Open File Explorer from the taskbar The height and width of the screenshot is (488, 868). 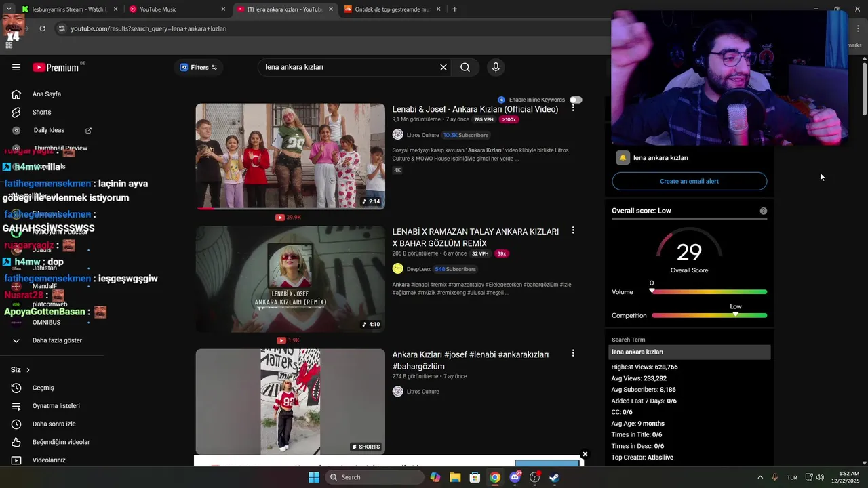click(455, 477)
